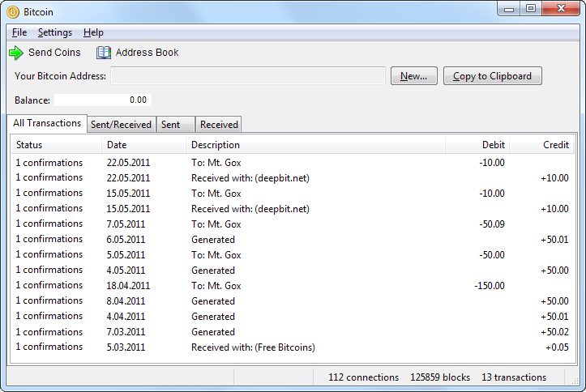Select the 4.04.2011 Generated row
This screenshot has height=392, width=586.
tap(293, 316)
